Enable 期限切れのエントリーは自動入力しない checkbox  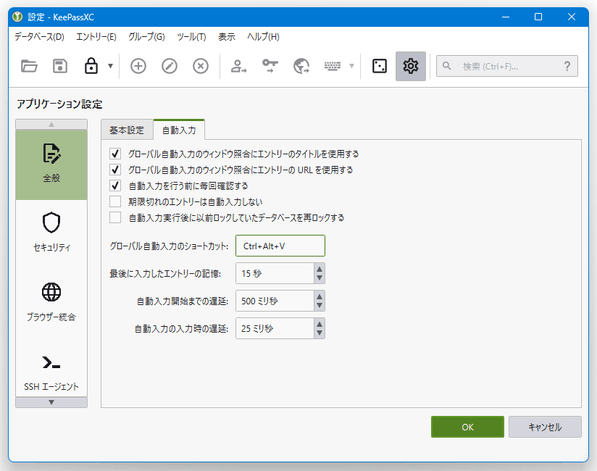click(x=115, y=201)
